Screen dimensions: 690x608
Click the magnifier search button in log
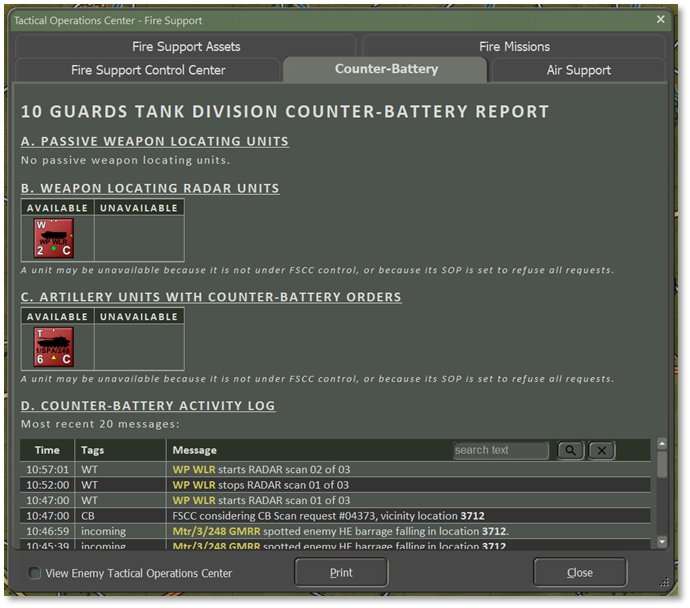[569, 451]
